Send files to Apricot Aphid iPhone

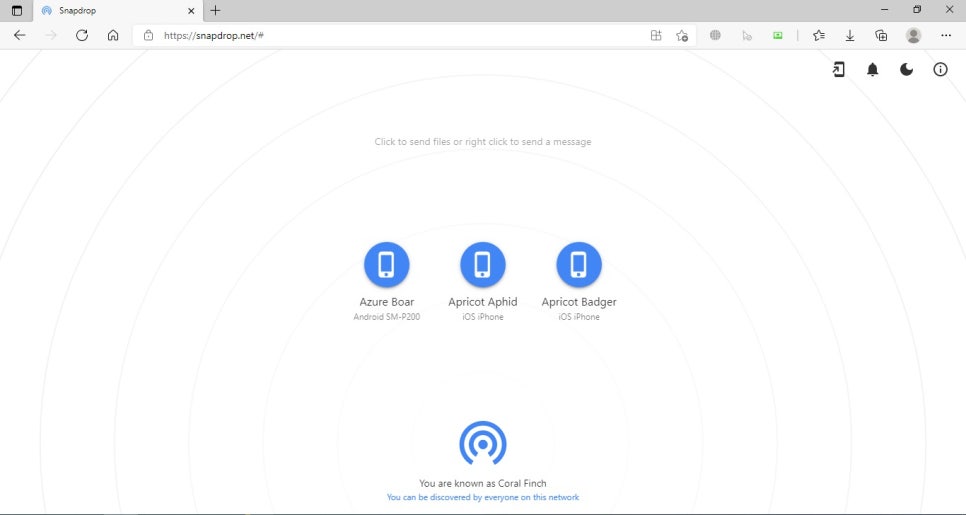482,265
